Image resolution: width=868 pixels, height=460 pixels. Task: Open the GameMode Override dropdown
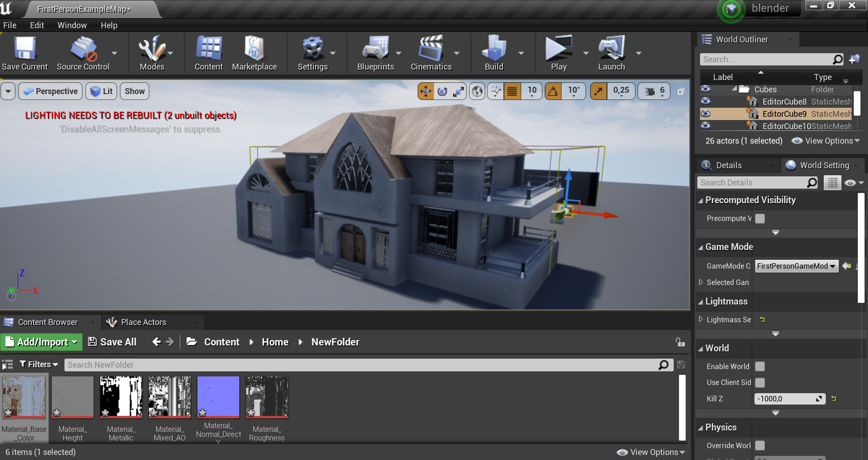pyautogui.click(x=796, y=266)
